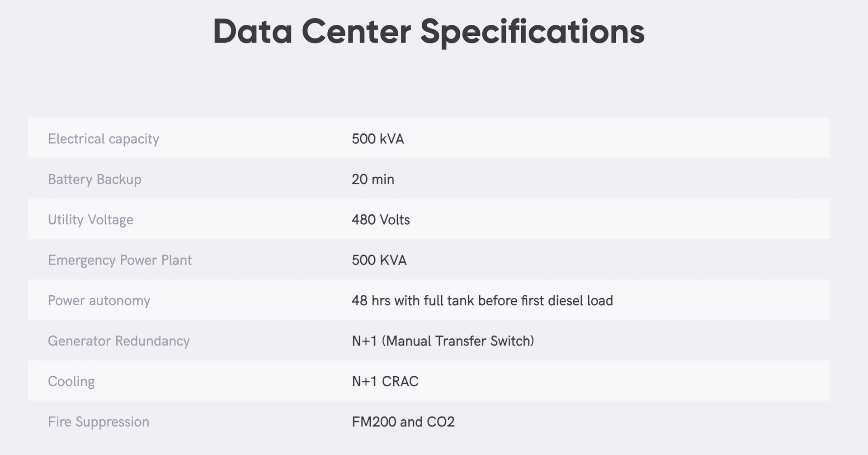The height and width of the screenshot is (455, 868).
Task: Click the "500 kVA" electrical capacity value
Action: point(377,139)
